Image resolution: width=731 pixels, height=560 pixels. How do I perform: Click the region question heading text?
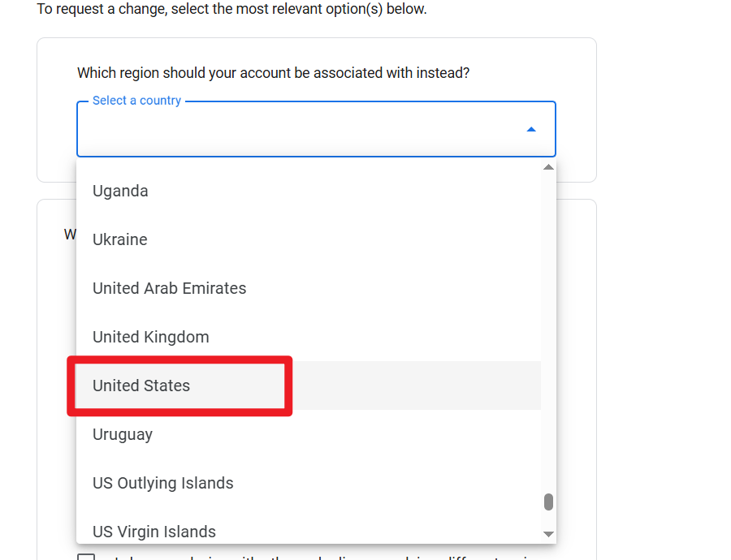[273, 73]
